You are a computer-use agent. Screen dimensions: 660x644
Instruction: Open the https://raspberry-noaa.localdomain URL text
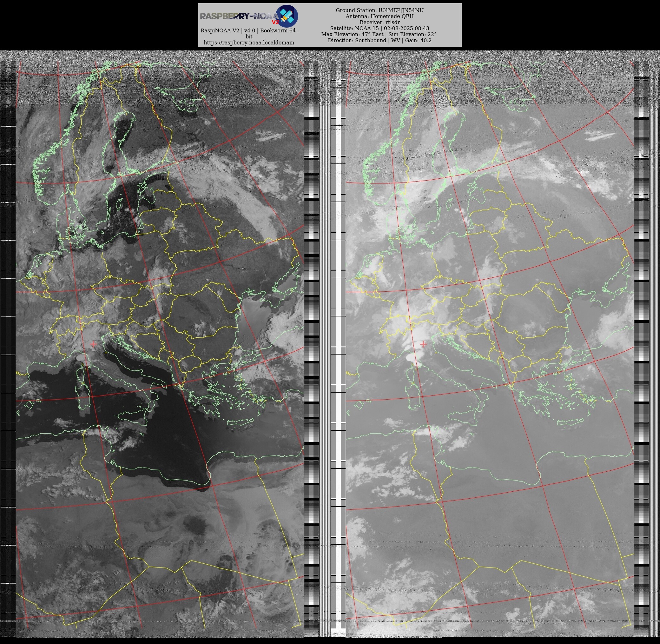pyautogui.click(x=249, y=43)
